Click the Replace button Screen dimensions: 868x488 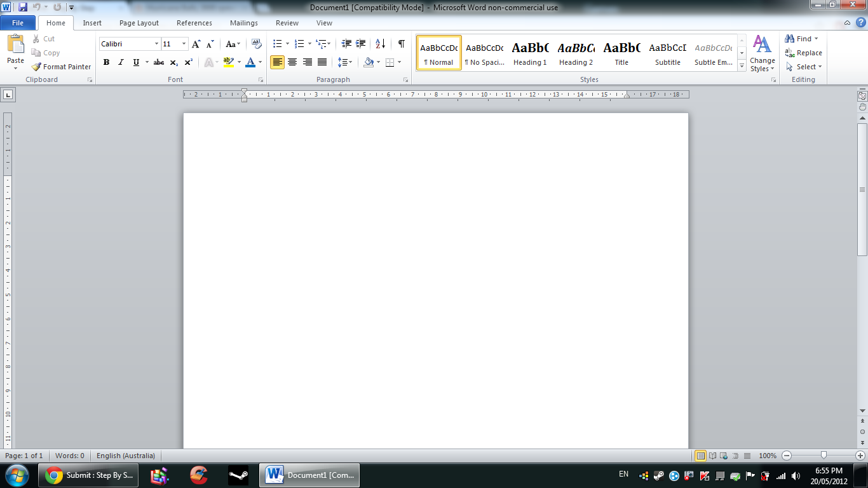803,53
